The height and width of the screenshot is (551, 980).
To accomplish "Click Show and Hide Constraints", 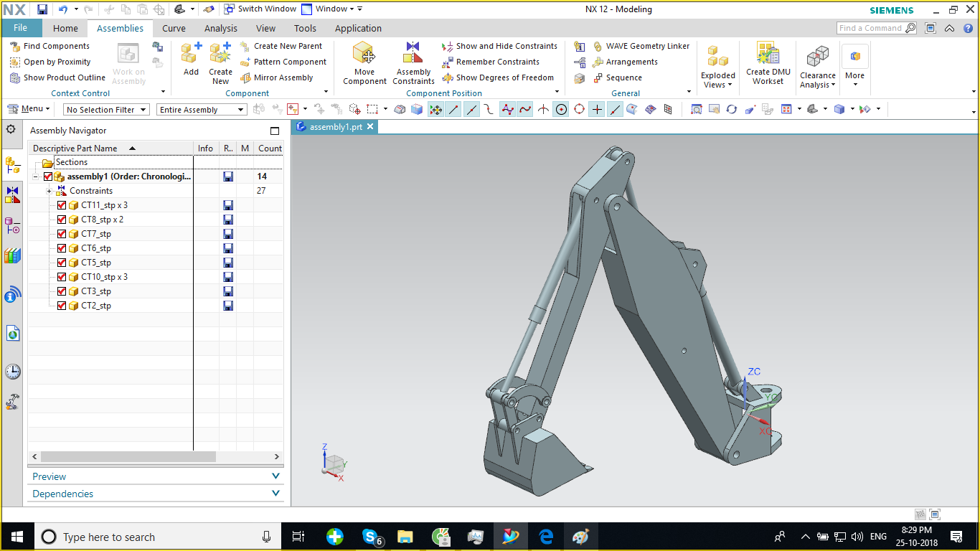I will (506, 46).
